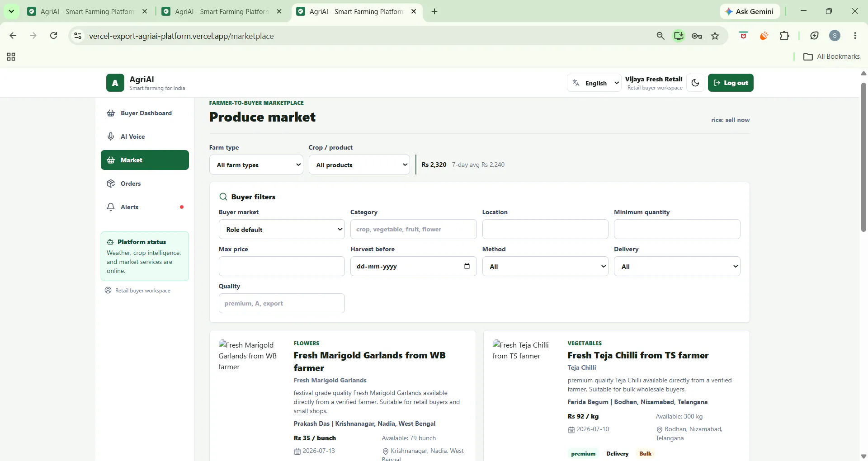868x461 pixels.
Task: Open Alerts in the sidebar
Action: pos(145,207)
